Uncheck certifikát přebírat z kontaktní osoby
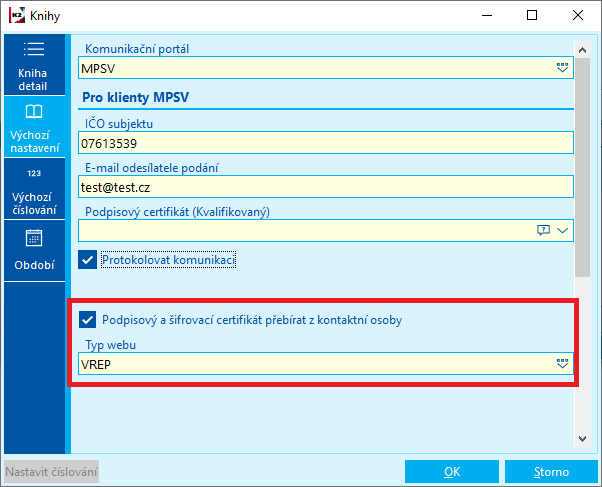 point(88,320)
